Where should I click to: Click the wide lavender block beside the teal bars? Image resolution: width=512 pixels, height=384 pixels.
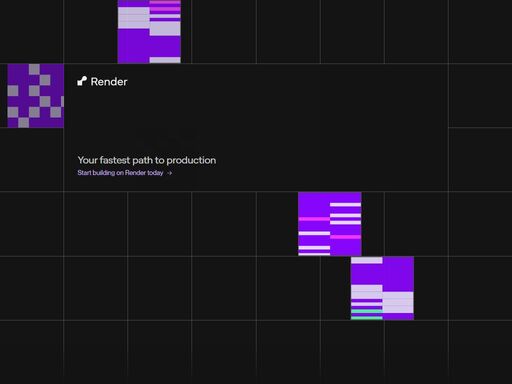point(398,302)
